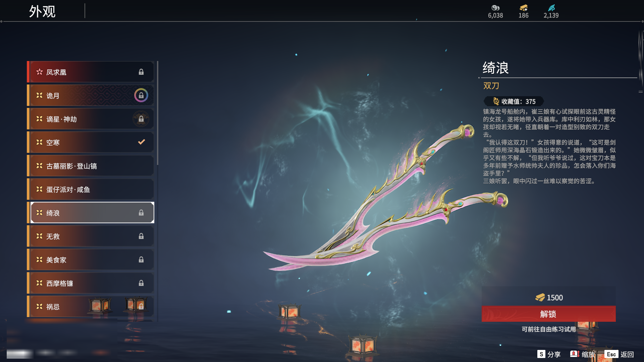644x362 pixels.
Task: Click the gold ingot currency icon above 186
Action: pyautogui.click(x=524, y=8)
